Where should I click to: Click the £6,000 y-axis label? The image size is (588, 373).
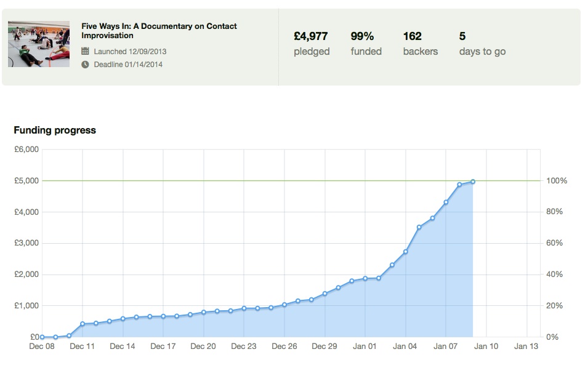pos(25,150)
